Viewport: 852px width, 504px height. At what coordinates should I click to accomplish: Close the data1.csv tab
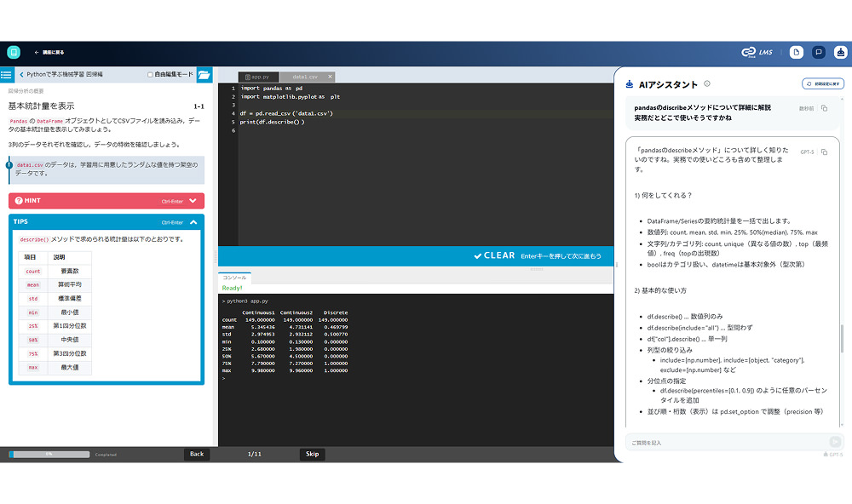pos(331,77)
